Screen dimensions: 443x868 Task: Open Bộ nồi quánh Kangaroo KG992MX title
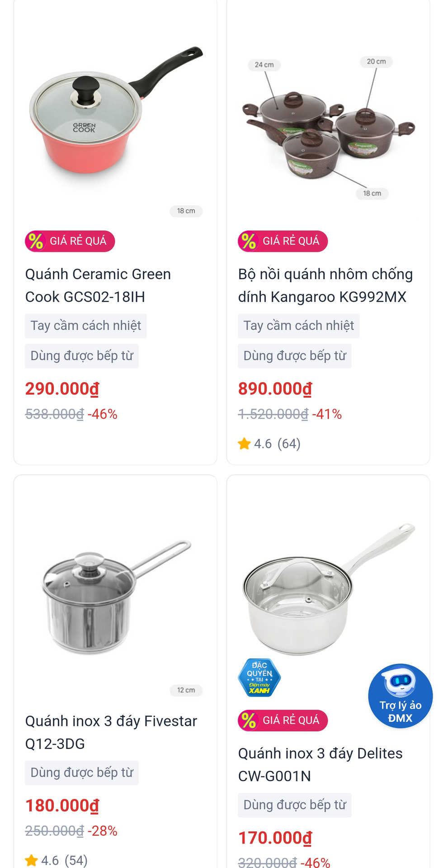pos(325,285)
